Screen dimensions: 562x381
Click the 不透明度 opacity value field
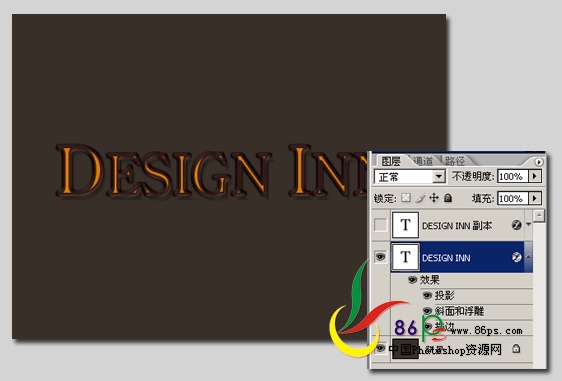pos(513,176)
